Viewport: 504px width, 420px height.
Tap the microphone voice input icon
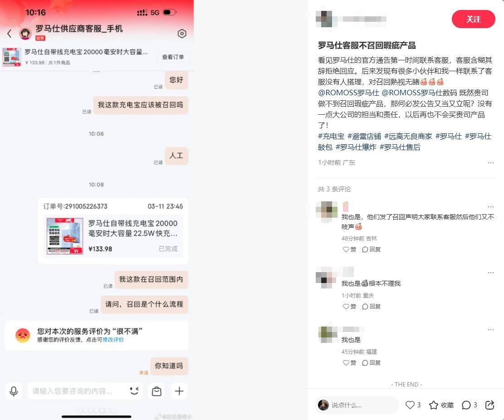coord(14,391)
